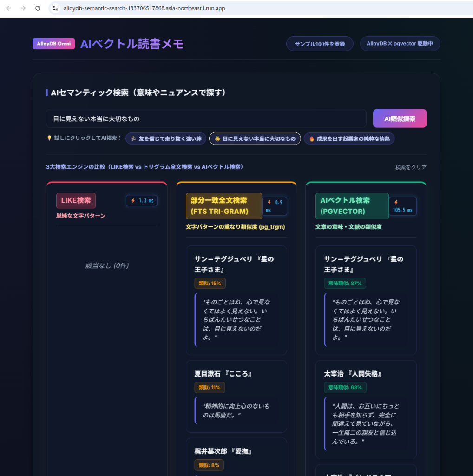The image size is (473, 476).
Task: Click the AIベクトル読書メモ title
Action: tap(132, 44)
